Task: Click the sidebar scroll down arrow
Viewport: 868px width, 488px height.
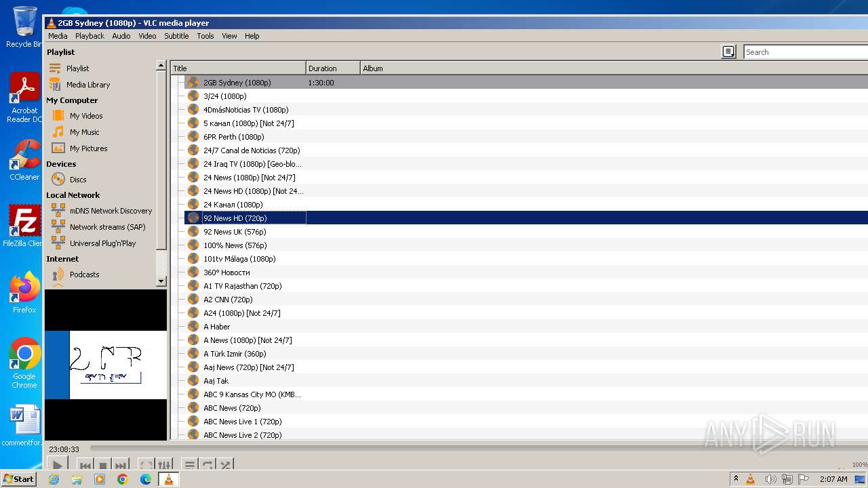Action: pyautogui.click(x=161, y=281)
